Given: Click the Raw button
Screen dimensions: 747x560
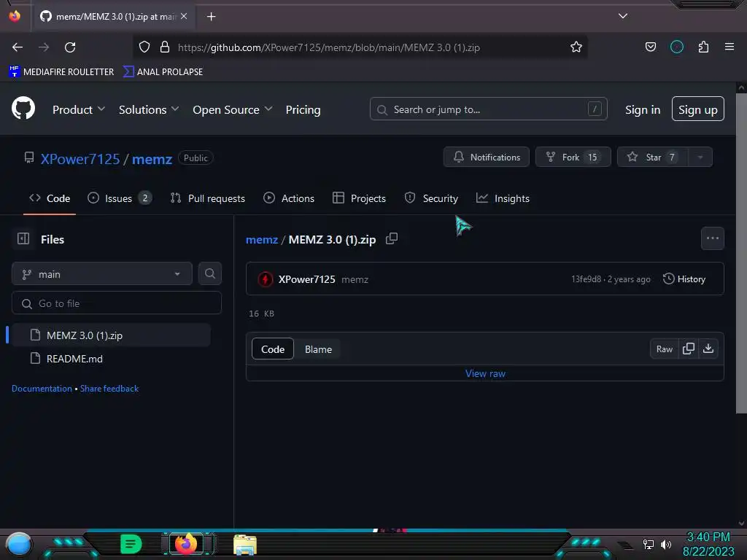Looking at the screenshot, I should click(x=664, y=349).
